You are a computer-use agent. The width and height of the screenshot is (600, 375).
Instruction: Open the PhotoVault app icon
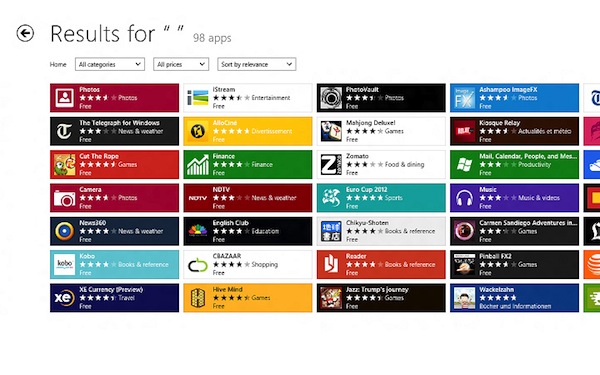click(331, 98)
